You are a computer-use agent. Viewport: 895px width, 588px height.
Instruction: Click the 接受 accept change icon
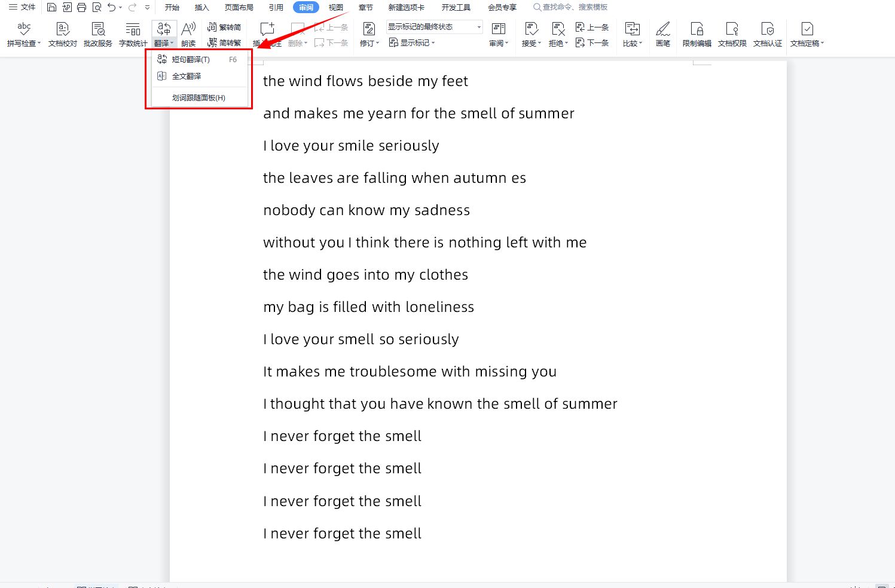point(531,29)
